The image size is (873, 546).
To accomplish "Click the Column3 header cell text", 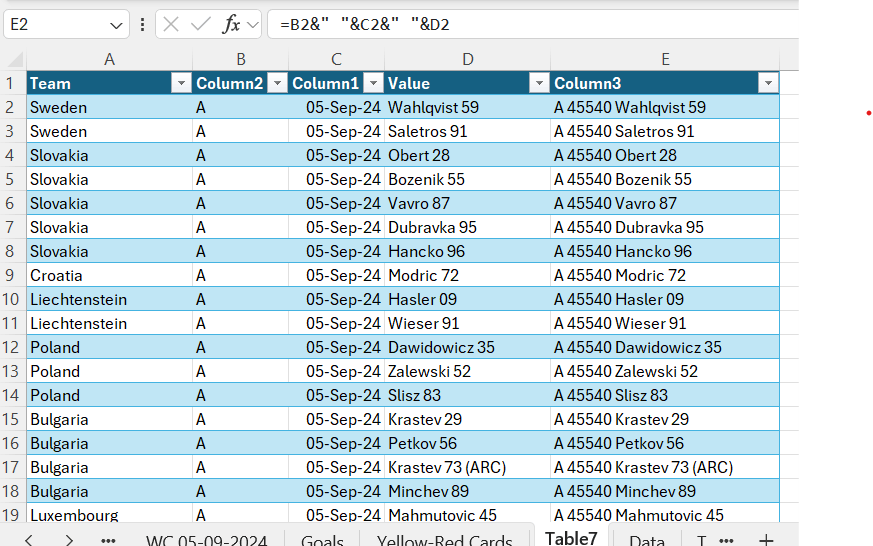I will (587, 83).
